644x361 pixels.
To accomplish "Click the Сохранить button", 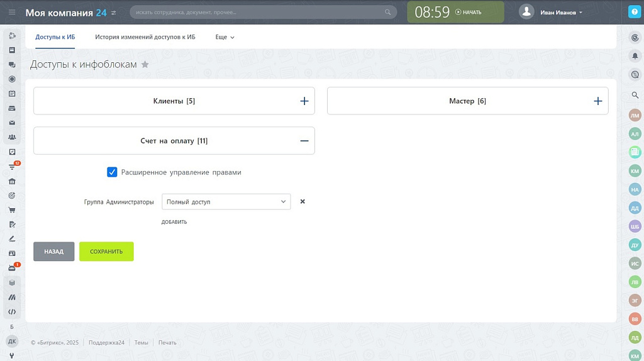I will pos(106,252).
